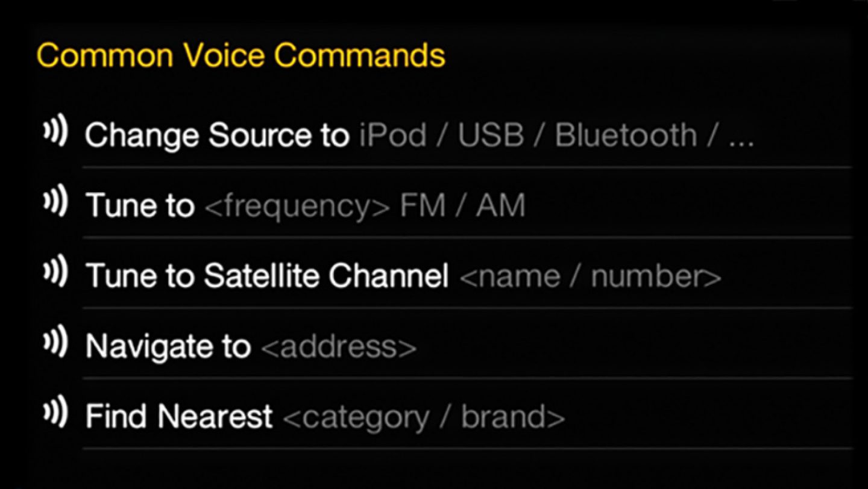
Task: Open the Navigate to command label
Action: [168, 347]
